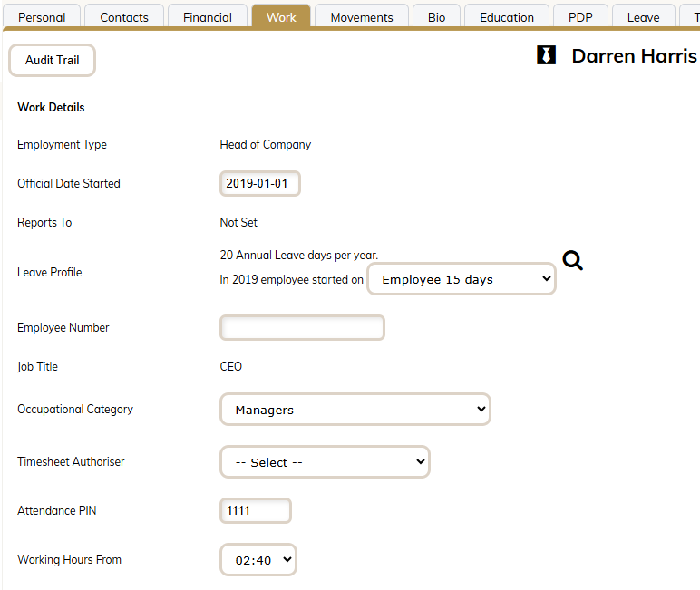700x590 pixels.
Task: Expand the Employee 15 days leave dropdown
Action: click(x=462, y=279)
